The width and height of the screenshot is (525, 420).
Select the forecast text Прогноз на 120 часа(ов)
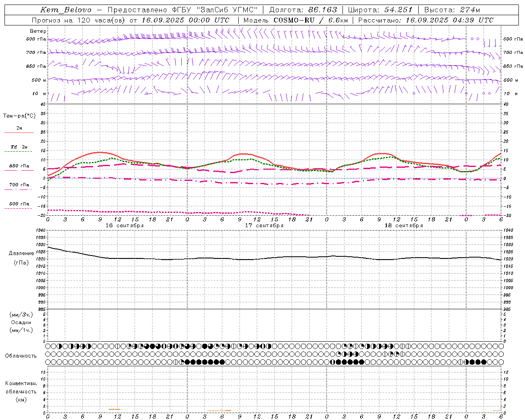pos(79,20)
